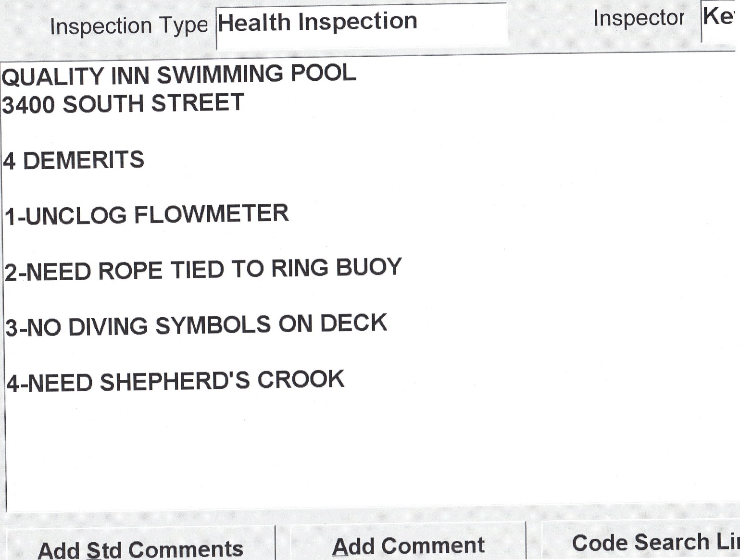Click the word ROPE in item 2
Image resolution: width=740 pixels, height=560 pixels.
[x=130, y=271]
